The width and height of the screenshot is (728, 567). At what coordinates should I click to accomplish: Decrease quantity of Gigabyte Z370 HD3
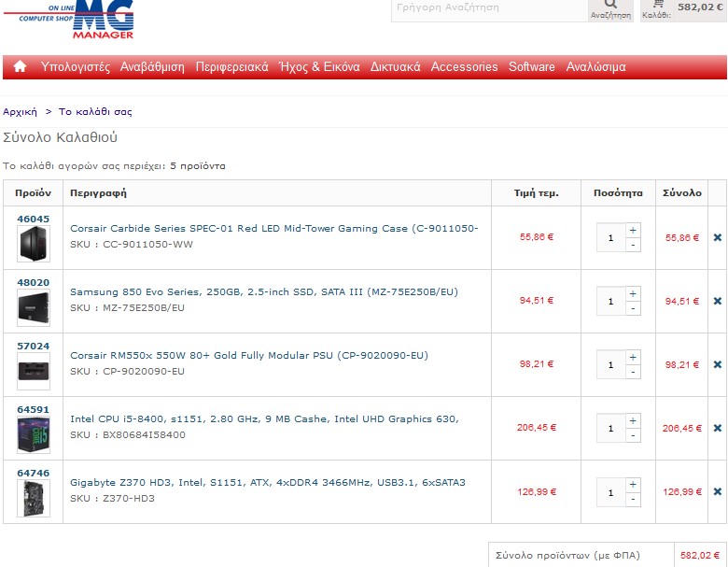pos(633,499)
